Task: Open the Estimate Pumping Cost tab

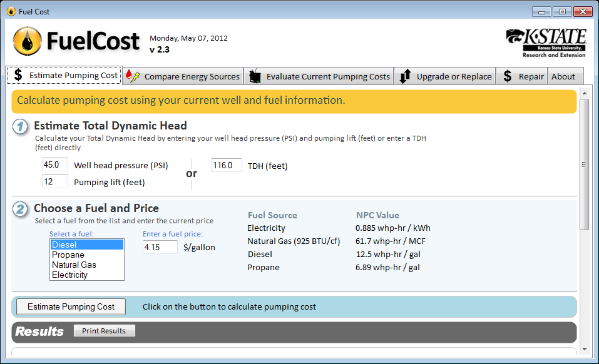Action: pyautogui.click(x=64, y=76)
